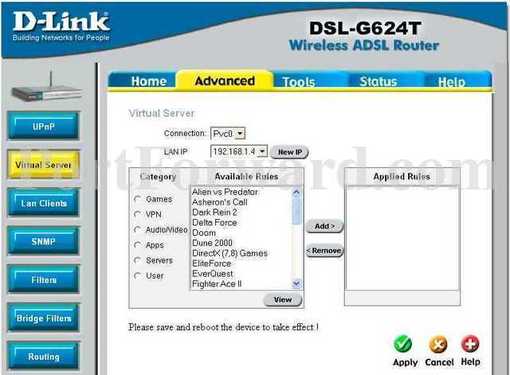Click inside the Applied Rules list box
This screenshot has width=510, height=375.
pyautogui.click(x=402, y=238)
